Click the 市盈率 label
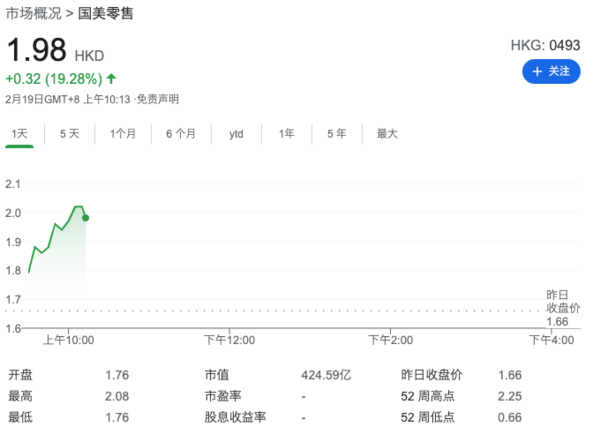Screen dimensions: 600x442 [x=223, y=396]
